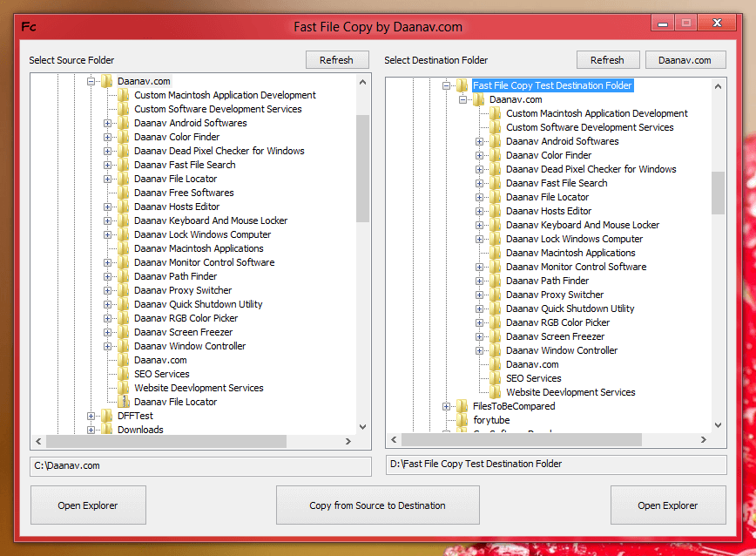Click folder icon beside FilesToBeCompared
This screenshot has height=556, width=756.
[462, 406]
